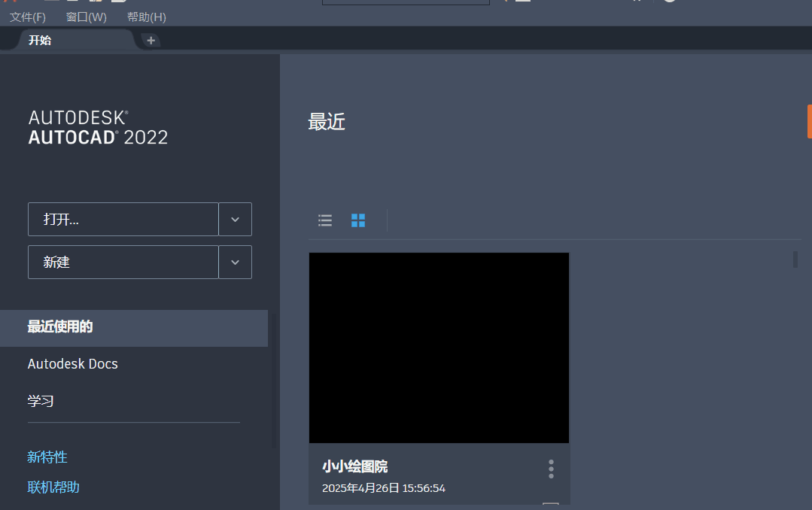Screen dimensions: 812x510
Task: Click the 打开... button
Action: [123, 219]
